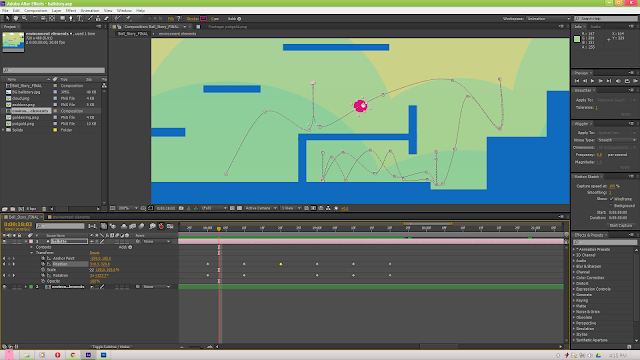640x360 pixels.
Task: Select the Roto Brush tool
Action: (x=118, y=18)
